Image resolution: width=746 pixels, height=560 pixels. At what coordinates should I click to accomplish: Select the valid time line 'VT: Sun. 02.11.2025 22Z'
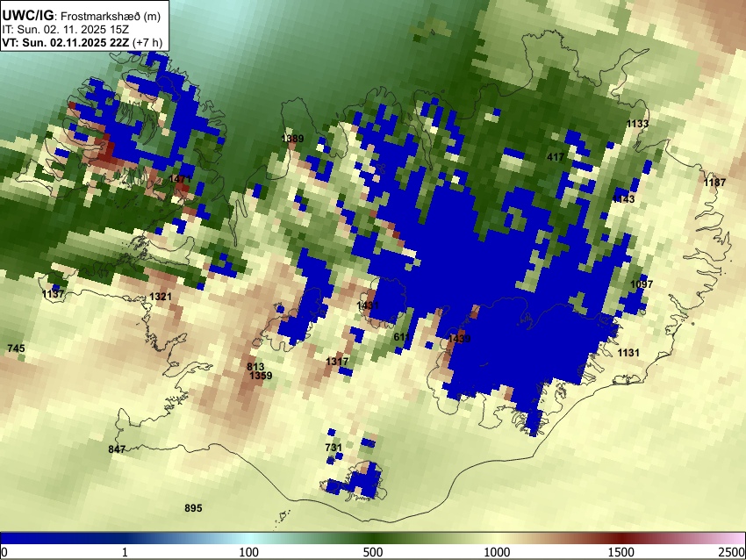[67, 42]
